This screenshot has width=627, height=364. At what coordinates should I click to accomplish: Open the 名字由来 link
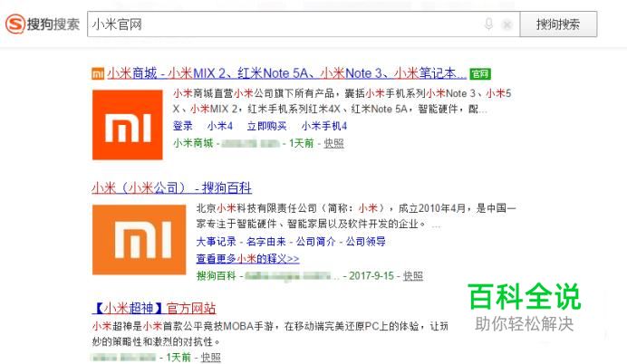point(265,242)
